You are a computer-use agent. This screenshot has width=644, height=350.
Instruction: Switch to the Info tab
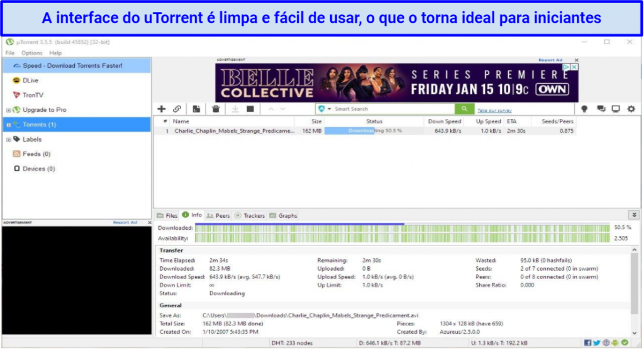tap(192, 215)
